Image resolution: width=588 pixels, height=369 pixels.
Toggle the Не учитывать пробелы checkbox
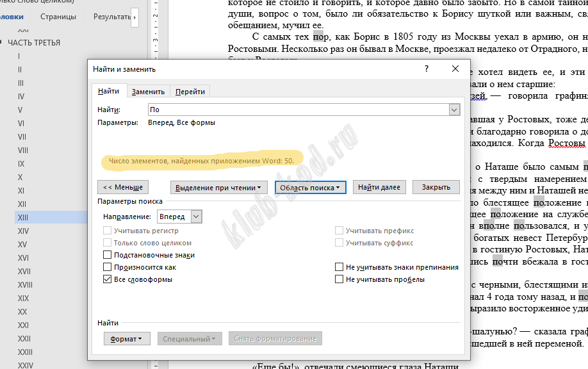tap(339, 279)
